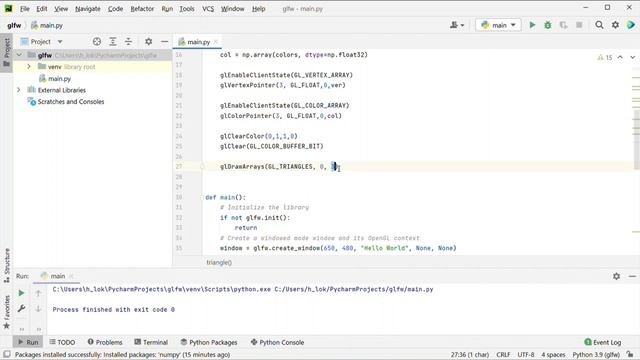
Task: Click the triangle() breadcrumb below editor
Action: (x=219, y=262)
